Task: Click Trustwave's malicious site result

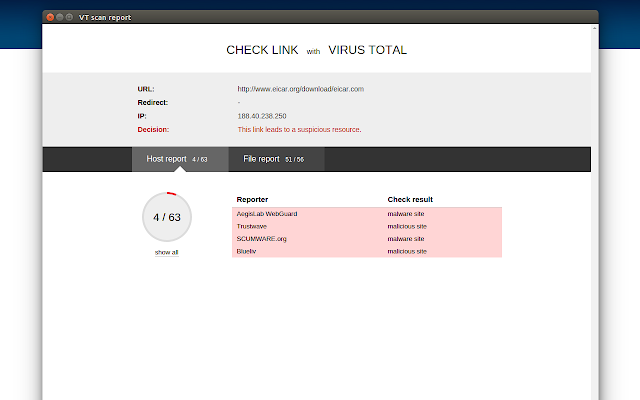Action: point(407,227)
